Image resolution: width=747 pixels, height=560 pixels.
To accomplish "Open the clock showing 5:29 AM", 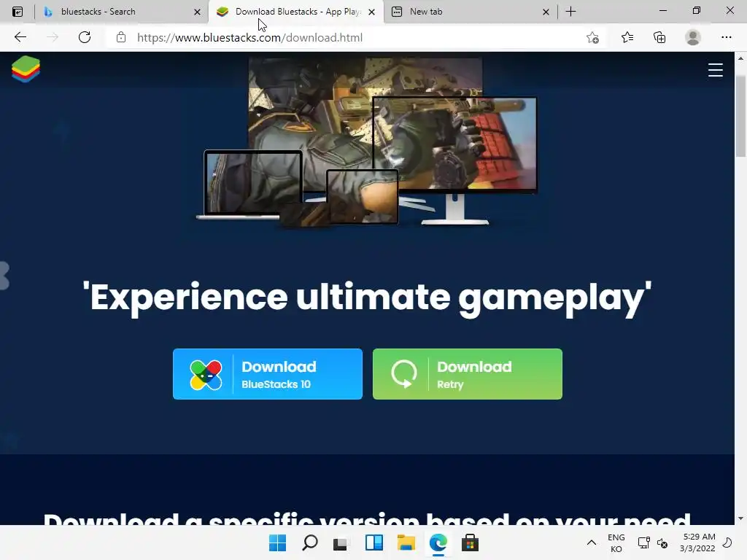I will 697,542.
